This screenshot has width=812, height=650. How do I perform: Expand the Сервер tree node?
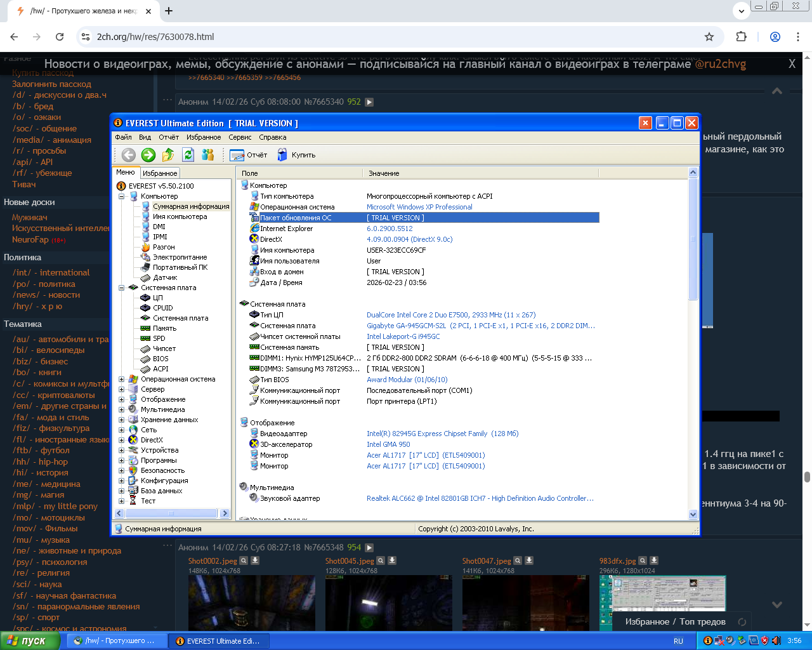(121, 389)
